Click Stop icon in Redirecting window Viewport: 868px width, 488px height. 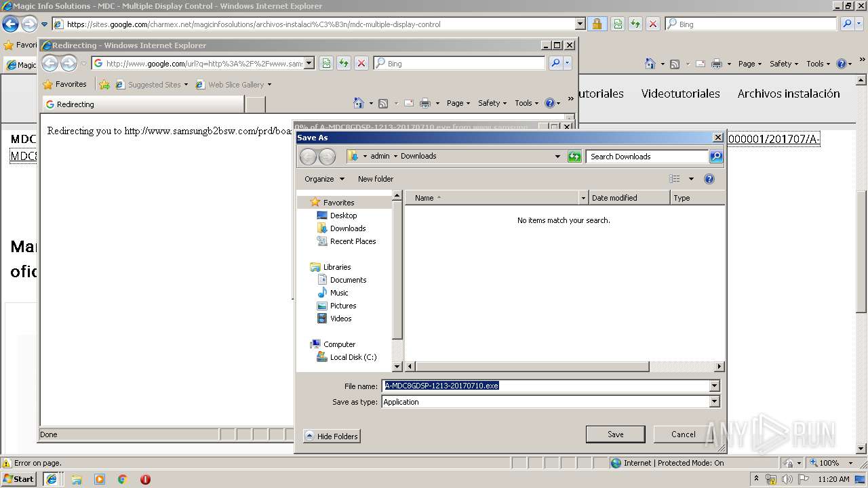[x=361, y=63]
